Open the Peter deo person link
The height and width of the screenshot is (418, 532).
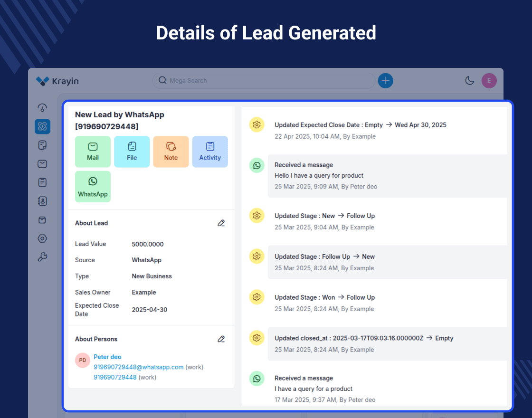(x=107, y=357)
